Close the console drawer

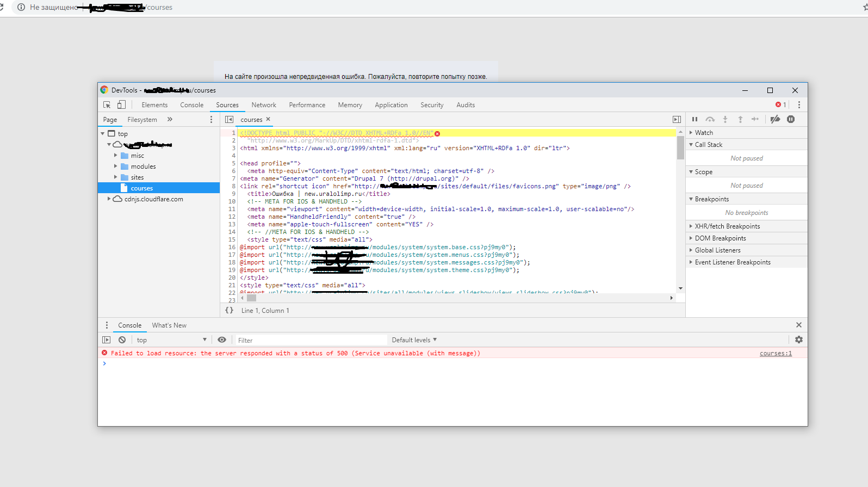coord(799,325)
